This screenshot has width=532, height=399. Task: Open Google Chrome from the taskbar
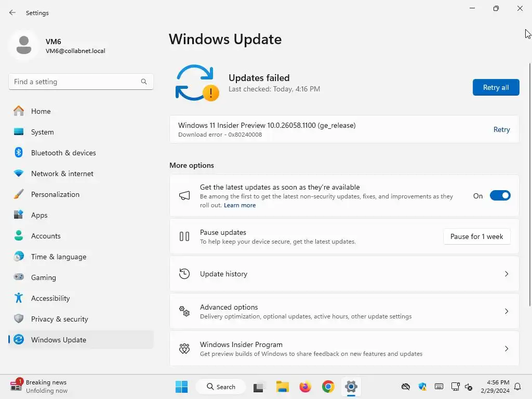pyautogui.click(x=328, y=387)
